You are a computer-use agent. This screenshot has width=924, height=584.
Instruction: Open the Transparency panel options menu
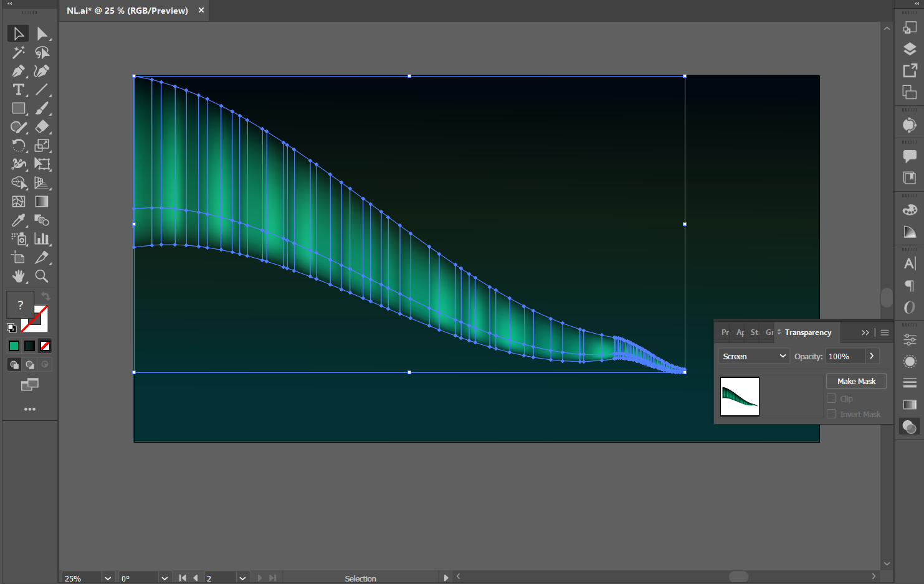click(885, 332)
